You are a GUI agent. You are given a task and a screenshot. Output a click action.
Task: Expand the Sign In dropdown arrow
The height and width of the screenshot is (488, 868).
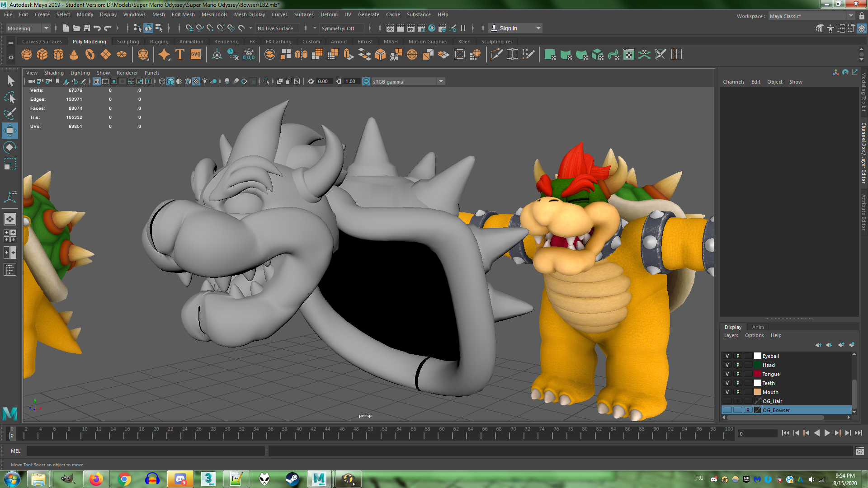point(538,28)
